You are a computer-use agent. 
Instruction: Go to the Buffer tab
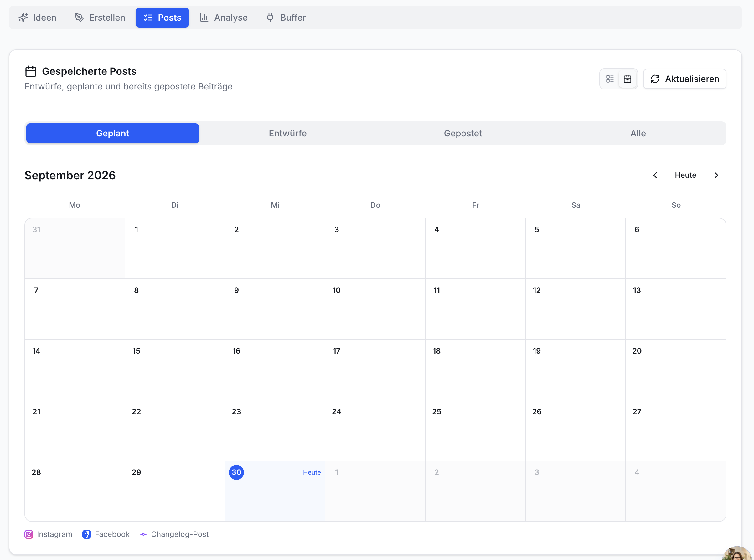[x=286, y=18]
